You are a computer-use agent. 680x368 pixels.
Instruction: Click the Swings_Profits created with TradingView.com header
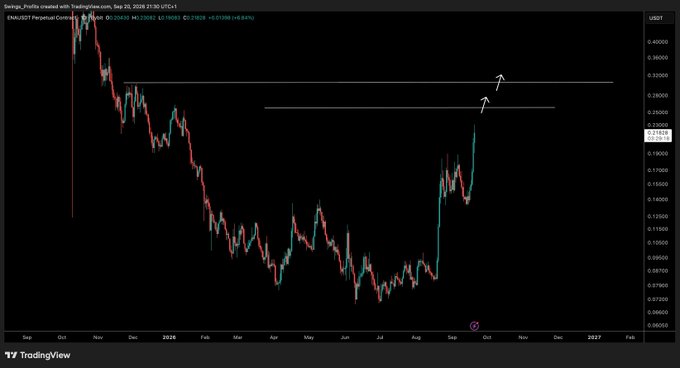[x=90, y=7]
